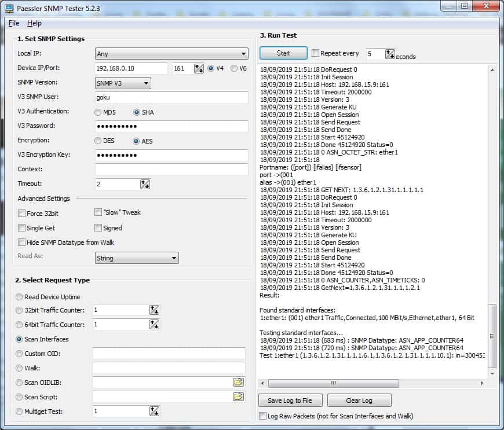The width and height of the screenshot is (504, 430).
Task: Check Log Raw Packets option
Action: coord(262,416)
